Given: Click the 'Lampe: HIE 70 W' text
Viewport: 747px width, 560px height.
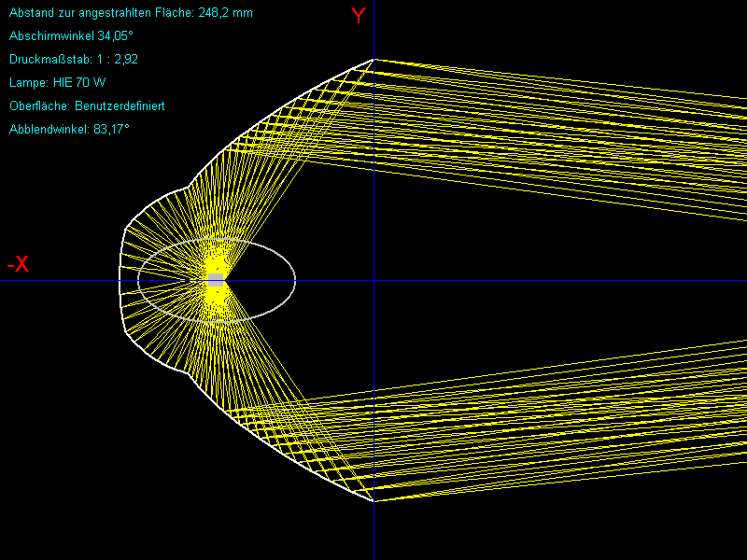Looking at the screenshot, I should [58, 83].
